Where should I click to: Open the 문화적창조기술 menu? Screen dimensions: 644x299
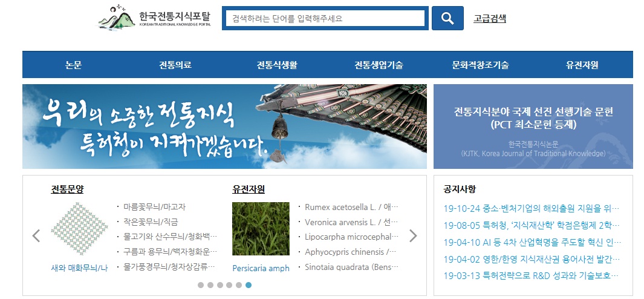coord(480,65)
